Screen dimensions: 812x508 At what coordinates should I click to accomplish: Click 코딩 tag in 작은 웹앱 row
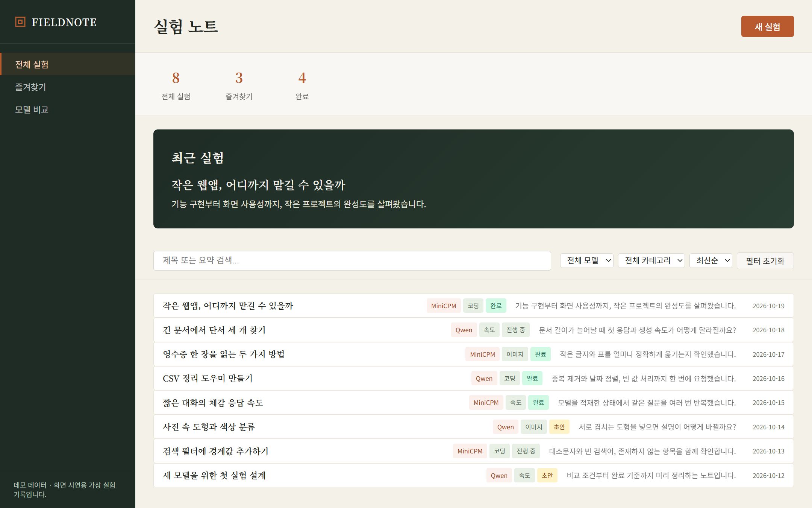tap(473, 306)
